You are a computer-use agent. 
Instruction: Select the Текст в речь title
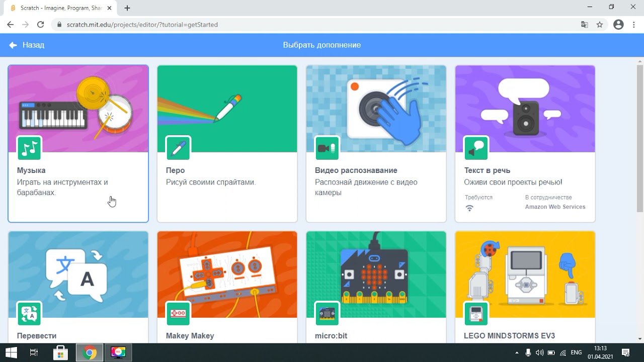[487, 170]
